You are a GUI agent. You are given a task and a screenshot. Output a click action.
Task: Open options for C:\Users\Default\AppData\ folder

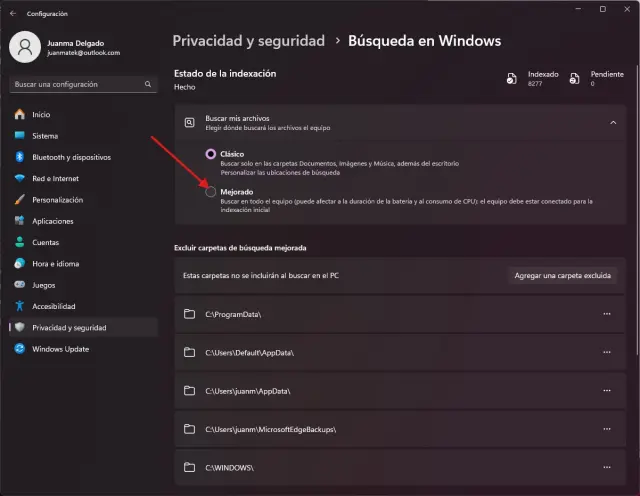pos(606,352)
